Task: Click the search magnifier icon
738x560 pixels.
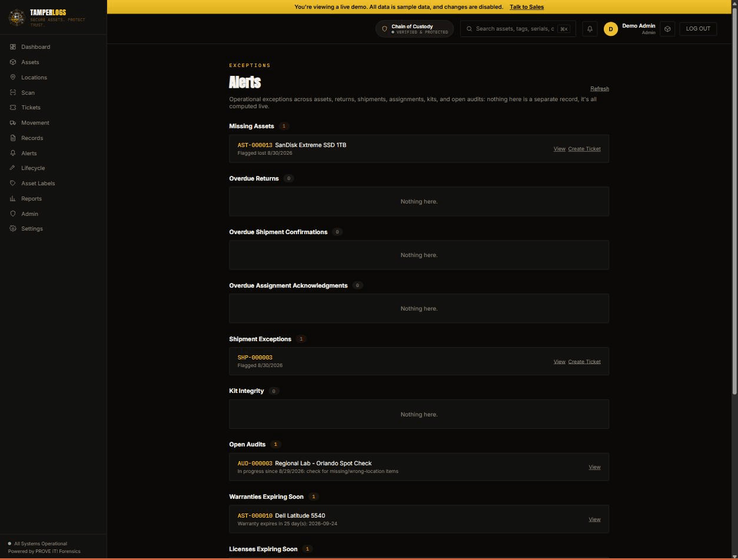Action: point(469,29)
